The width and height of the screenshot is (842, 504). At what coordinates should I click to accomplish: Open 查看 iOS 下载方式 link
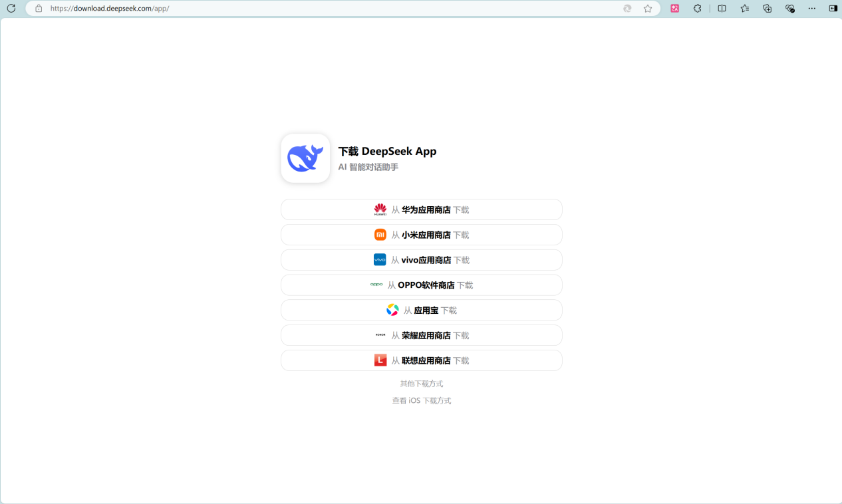[x=422, y=401]
